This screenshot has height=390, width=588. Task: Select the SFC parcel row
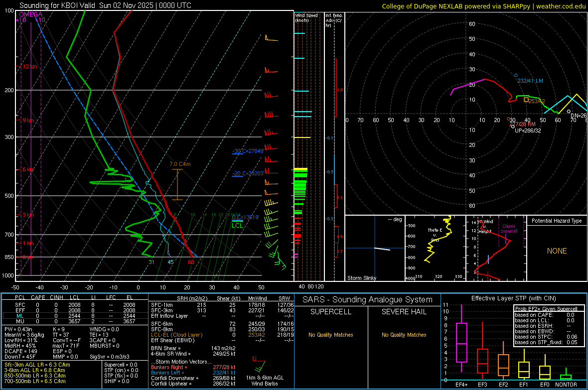pyautogui.click(x=74, y=305)
